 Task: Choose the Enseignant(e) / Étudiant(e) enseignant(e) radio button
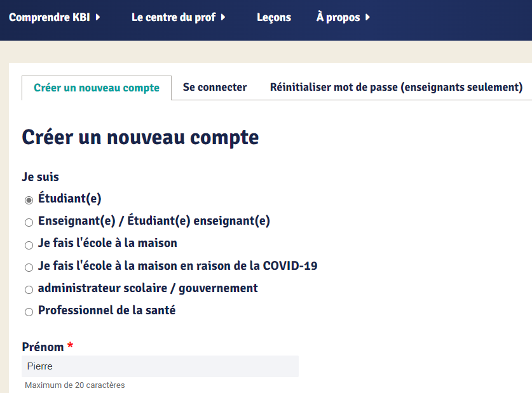pos(29,222)
